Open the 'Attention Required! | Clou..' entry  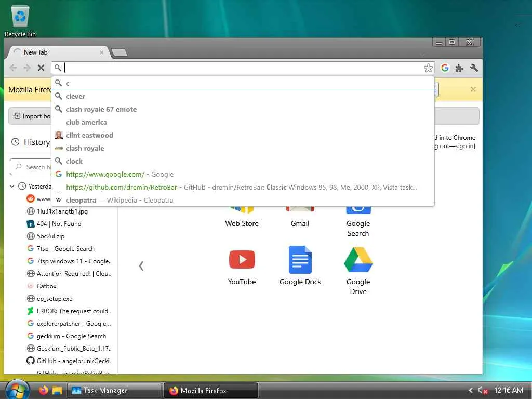tap(69, 274)
